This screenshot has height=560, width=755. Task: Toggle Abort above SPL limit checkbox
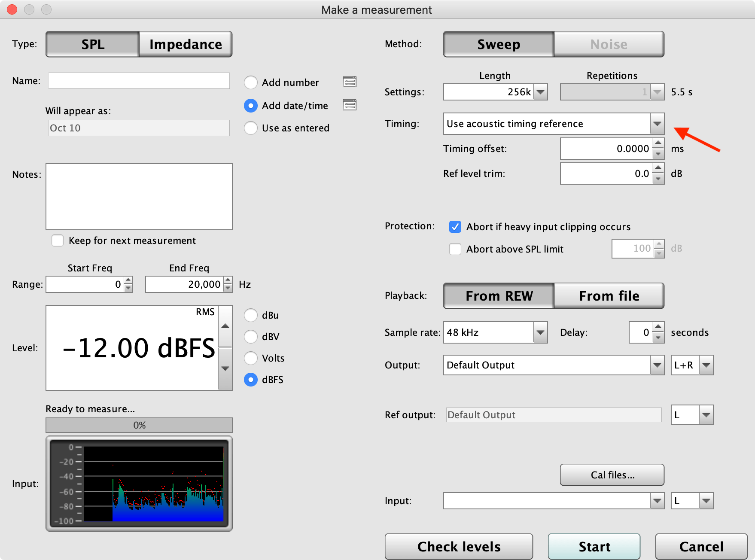pyautogui.click(x=455, y=249)
